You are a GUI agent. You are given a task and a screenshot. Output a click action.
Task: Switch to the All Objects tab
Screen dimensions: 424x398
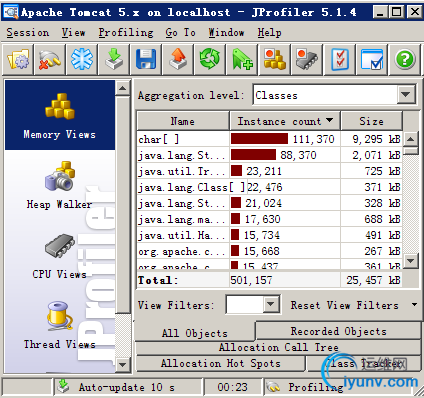[x=195, y=333]
